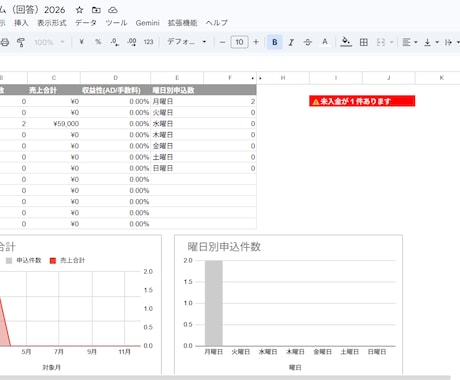Viewport: 460px width, 380px height.
Task: Select the 曜日別申込数 header cell
Action: click(x=177, y=90)
